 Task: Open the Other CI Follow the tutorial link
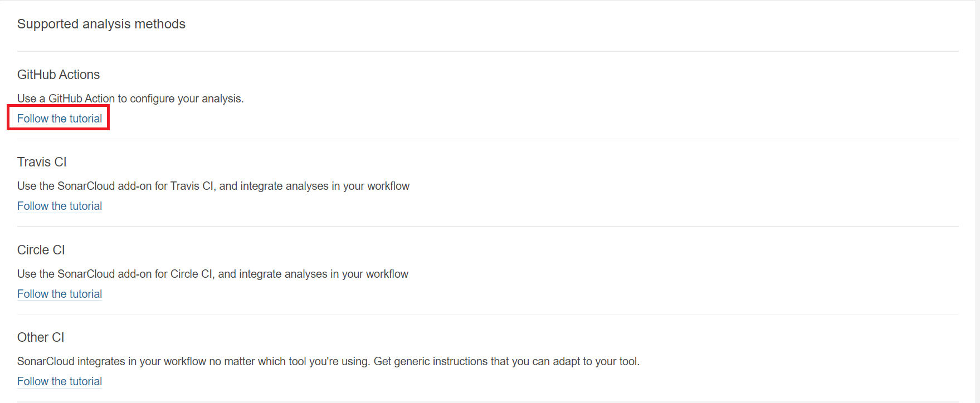[x=60, y=381]
